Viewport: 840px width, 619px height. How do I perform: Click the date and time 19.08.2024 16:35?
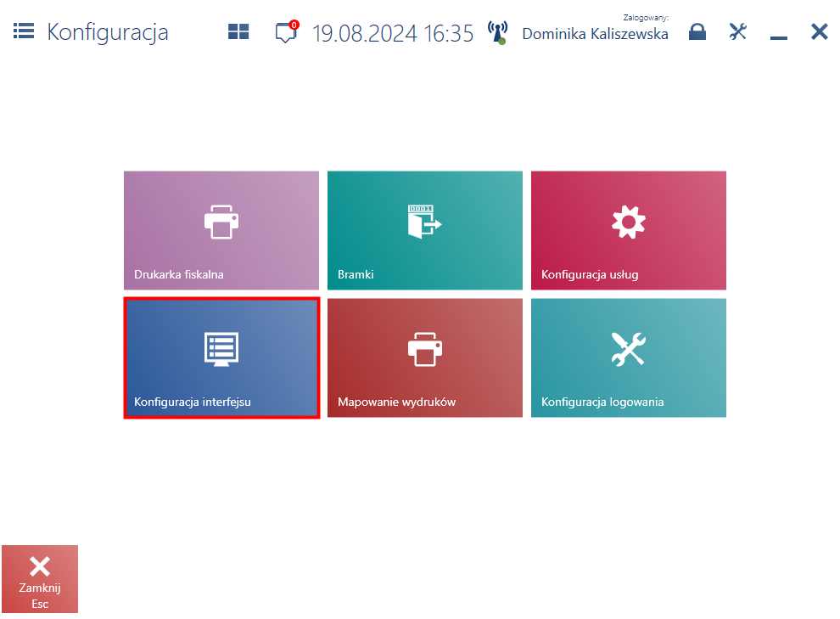(x=393, y=33)
